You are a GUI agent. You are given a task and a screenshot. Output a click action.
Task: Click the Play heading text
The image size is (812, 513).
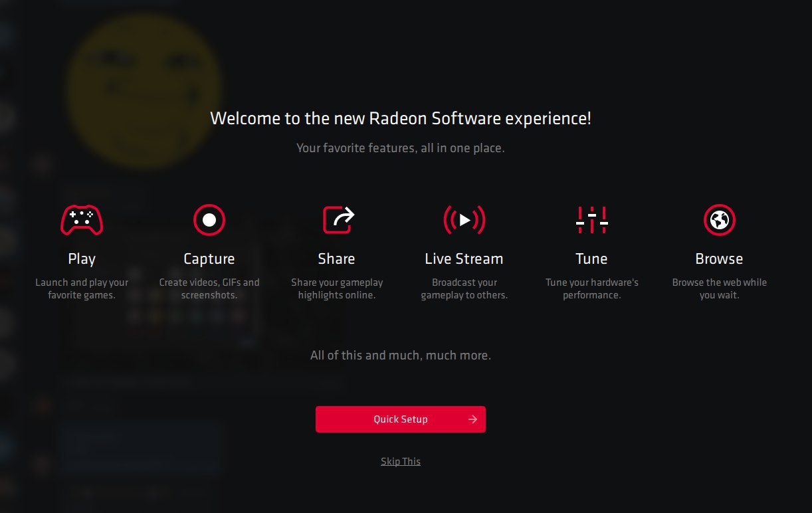(x=82, y=259)
